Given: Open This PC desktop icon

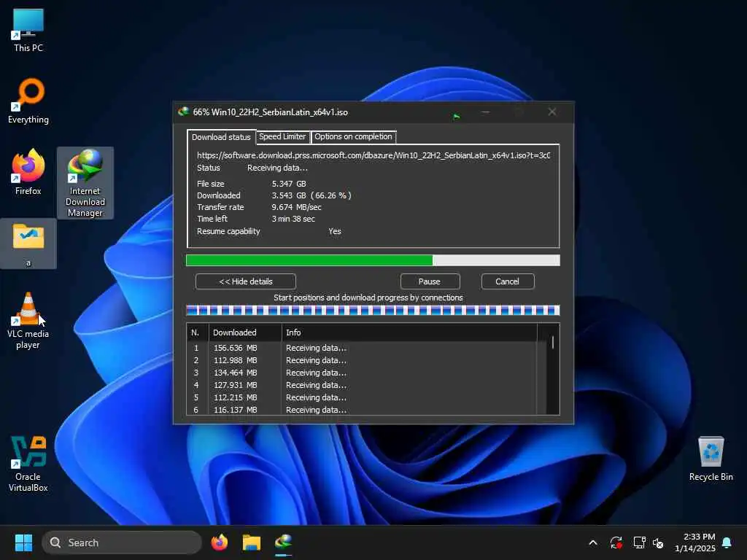Looking at the screenshot, I should click(28, 30).
